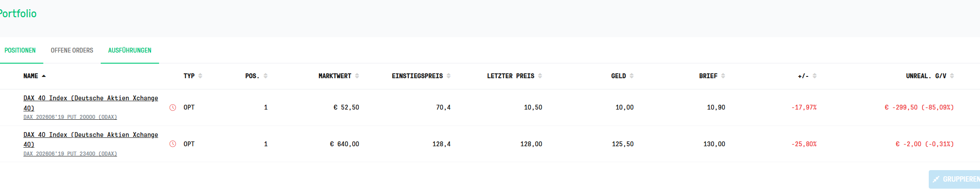
Task: Sort positions by GELD column
Action: (x=631, y=76)
